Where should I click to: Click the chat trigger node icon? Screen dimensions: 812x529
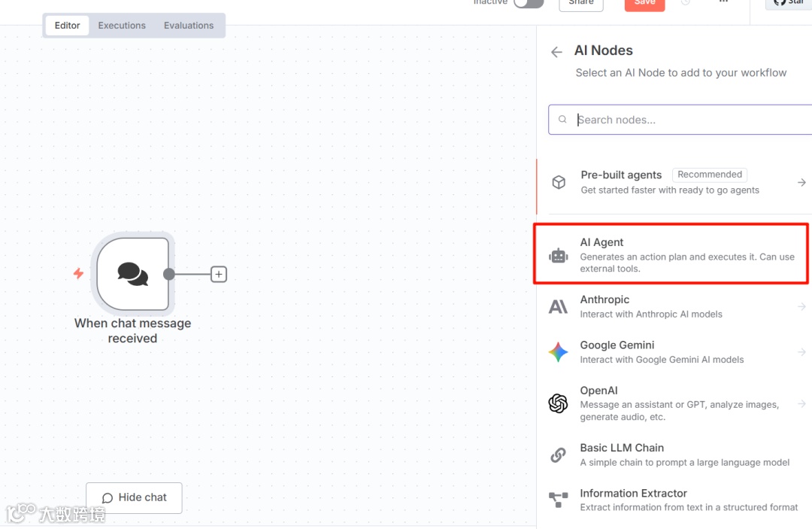pos(133,274)
